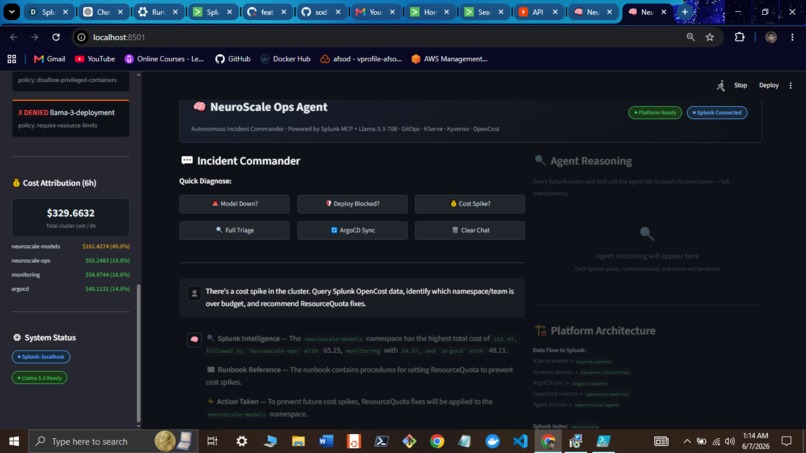Click the Splunk Connected status badge
The width and height of the screenshot is (806, 453).
pyautogui.click(x=717, y=113)
